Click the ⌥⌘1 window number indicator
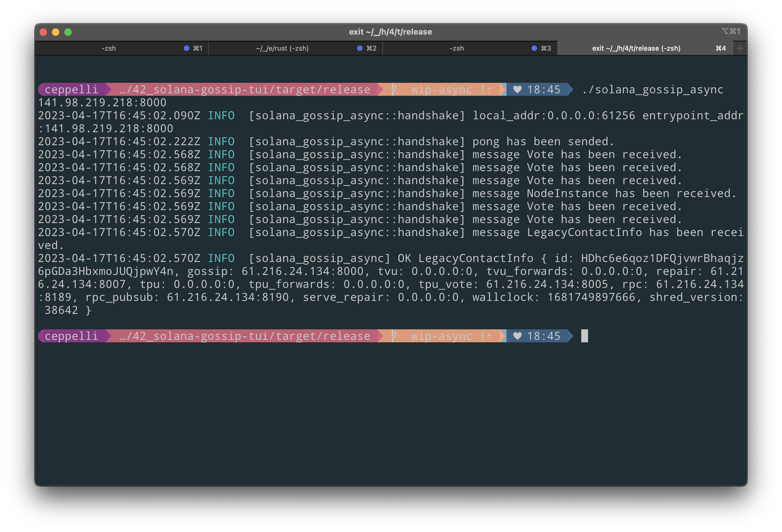782x532 pixels. (730, 31)
